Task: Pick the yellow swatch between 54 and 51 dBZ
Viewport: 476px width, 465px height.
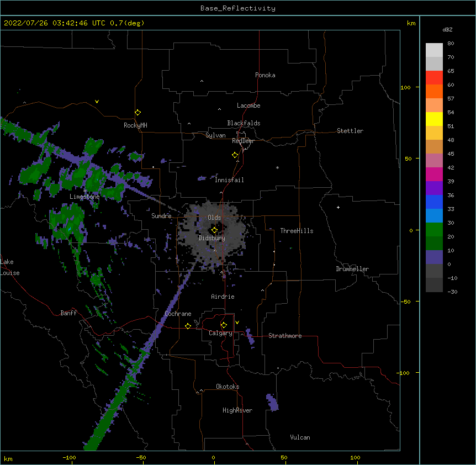Action: [x=434, y=119]
